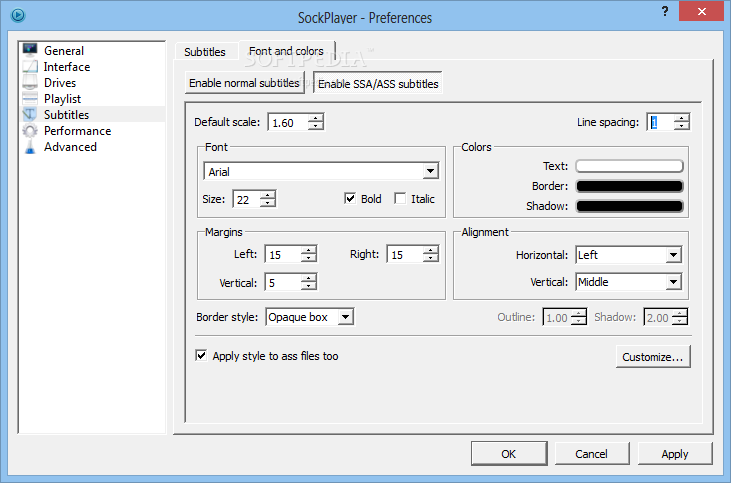The height and width of the screenshot is (483, 731).
Task: Switch to the Subtitles tab
Action: [x=205, y=52]
